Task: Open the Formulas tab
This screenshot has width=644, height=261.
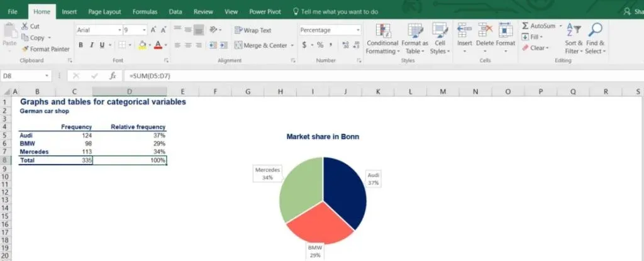Action: [x=145, y=11]
